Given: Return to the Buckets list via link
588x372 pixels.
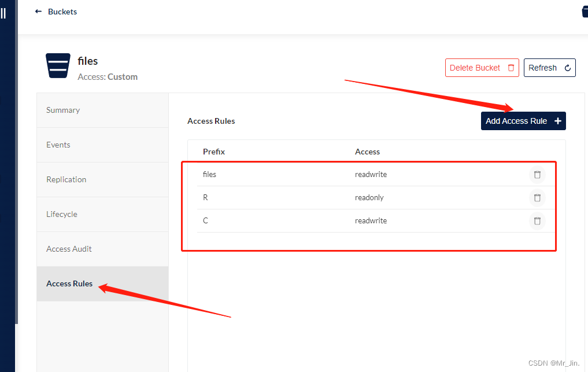Looking at the screenshot, I should coord(62,12).
